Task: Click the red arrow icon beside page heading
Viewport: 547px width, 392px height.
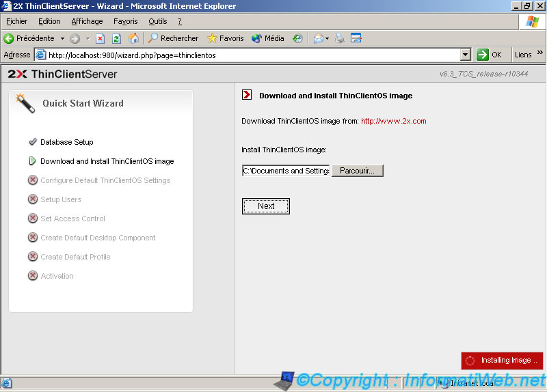Action: click(x=247, y=95)
